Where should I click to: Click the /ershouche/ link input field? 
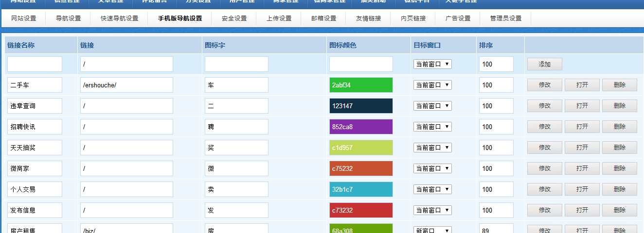pyautogui.click(x=126, y=85)
